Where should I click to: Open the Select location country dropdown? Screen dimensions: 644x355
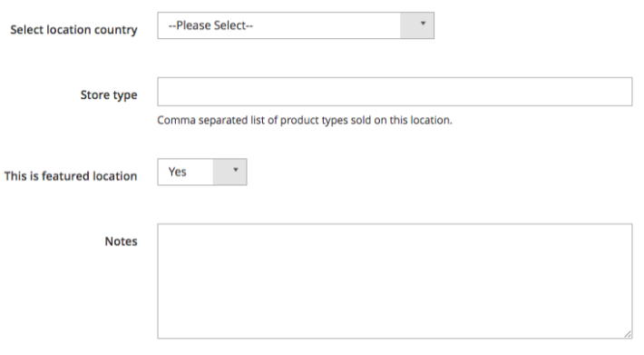click(x=296, y=25)
